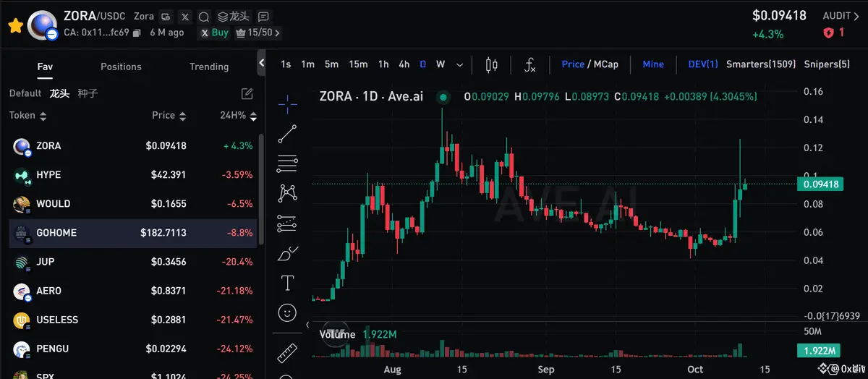Screen dimensions: 868x379
Task: Select the 龙头 favorites group
Action: tap(59, 93)
